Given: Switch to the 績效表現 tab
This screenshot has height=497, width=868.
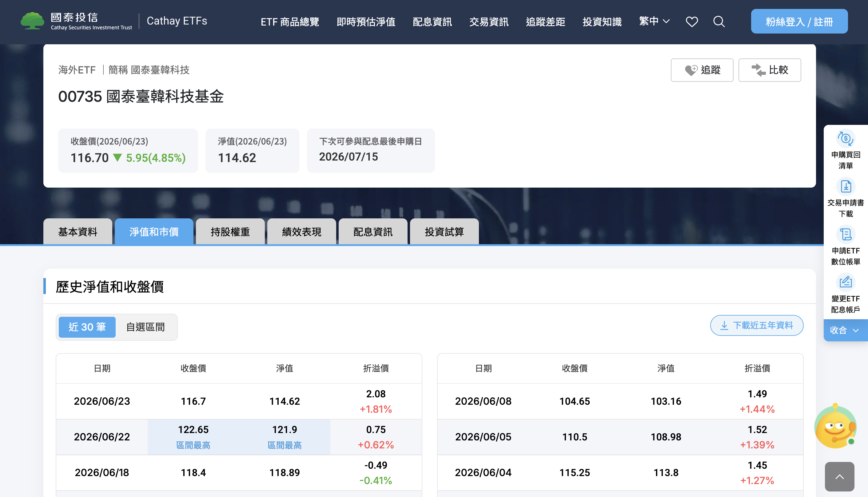Looking at the screenshot, I should pyautogui.click(x=301, y=232).
